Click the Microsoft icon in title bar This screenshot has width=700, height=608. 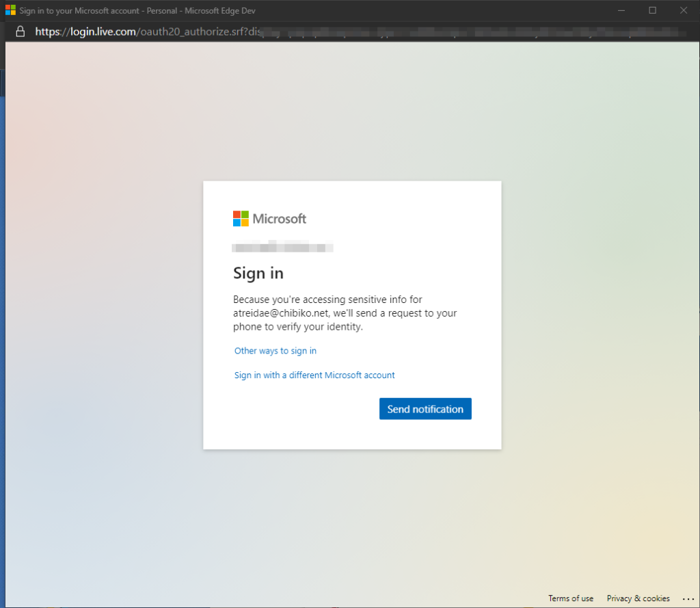10,10
